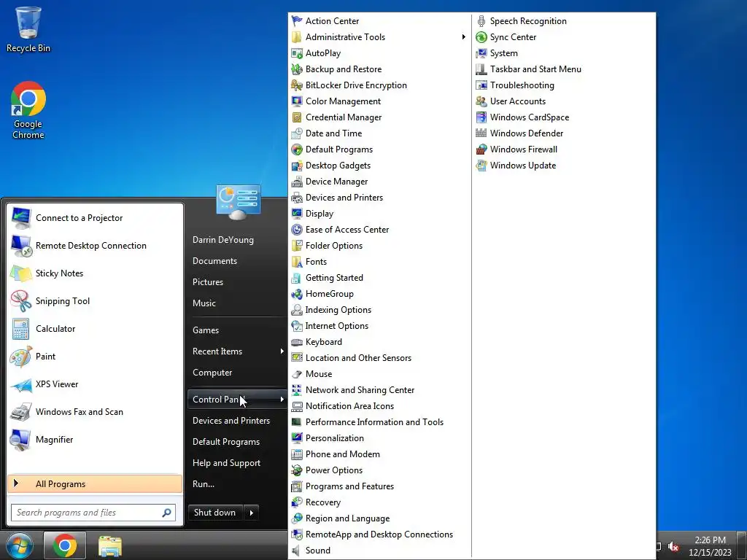Click Windows Firewall brick wall icon

coord(481,149)
